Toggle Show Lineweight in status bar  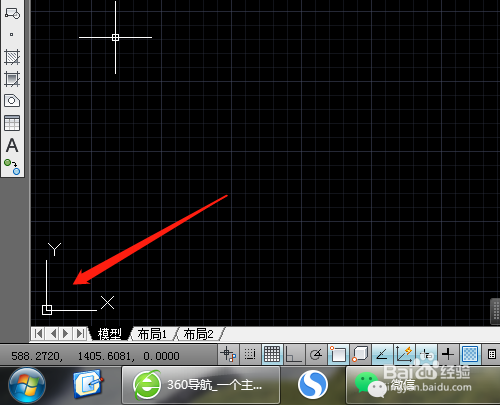[448, 354]
